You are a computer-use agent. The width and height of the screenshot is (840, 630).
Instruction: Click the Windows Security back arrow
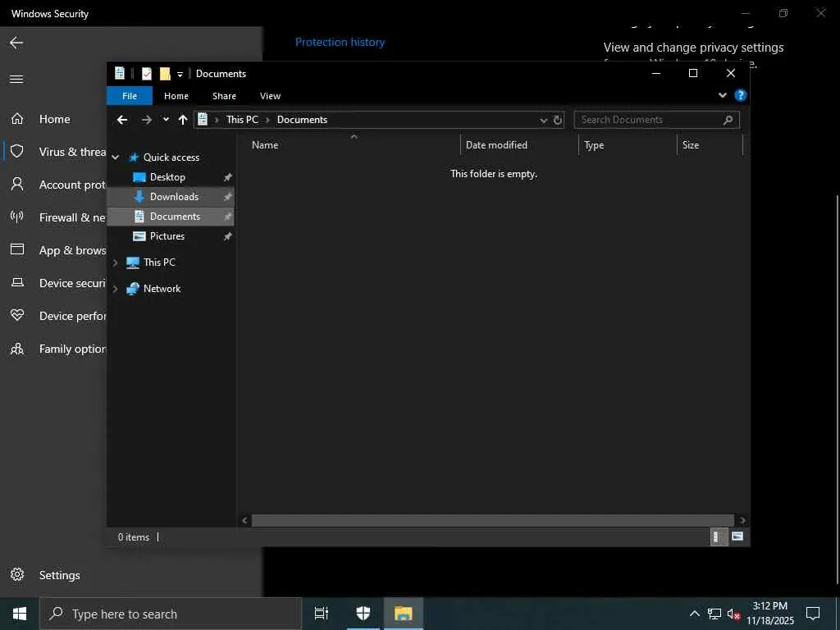pos(16,43)
